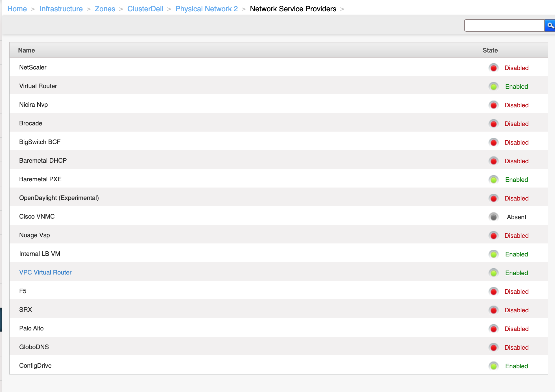This screenshot has width=555, height=392.
Task: Click red status icon for Brocade
Action: [x=493, y=124]
